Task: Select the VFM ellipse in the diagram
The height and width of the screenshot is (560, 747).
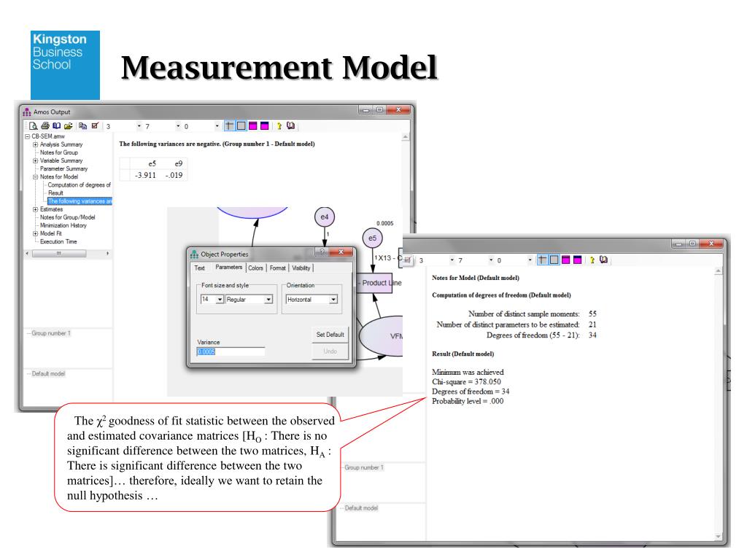Action: pyautogui.click(x=381, y=335)
